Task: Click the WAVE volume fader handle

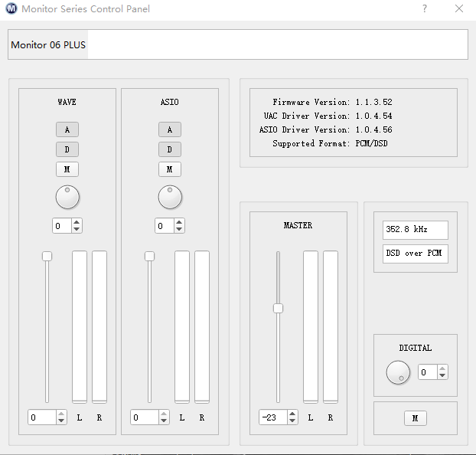Action: coord(47,256)
